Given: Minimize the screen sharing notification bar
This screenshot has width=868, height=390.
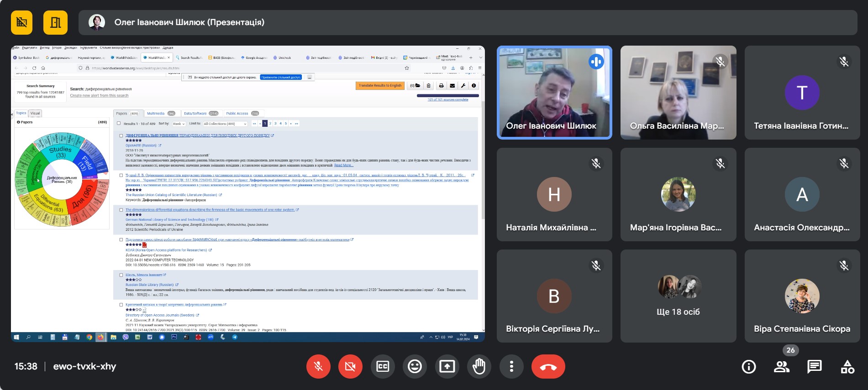Looking at the screenshot, I should pos(309,77).
